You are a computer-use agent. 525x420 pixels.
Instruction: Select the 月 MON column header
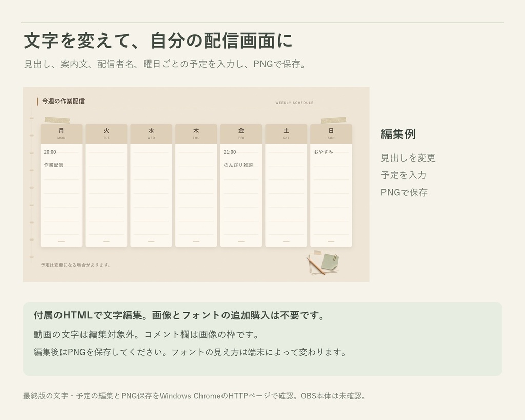click(x=62, y=134)
